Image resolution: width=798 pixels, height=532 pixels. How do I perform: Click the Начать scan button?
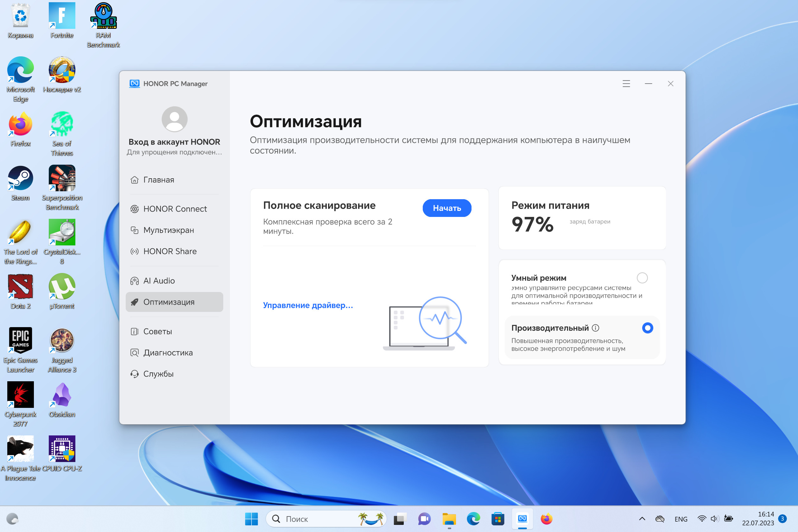point(447,208)
